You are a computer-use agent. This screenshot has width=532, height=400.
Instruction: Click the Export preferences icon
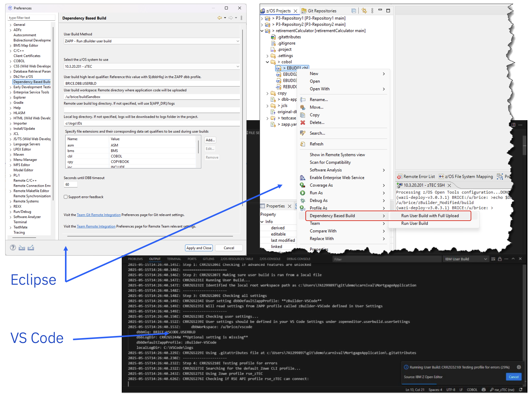click(31, 248)
